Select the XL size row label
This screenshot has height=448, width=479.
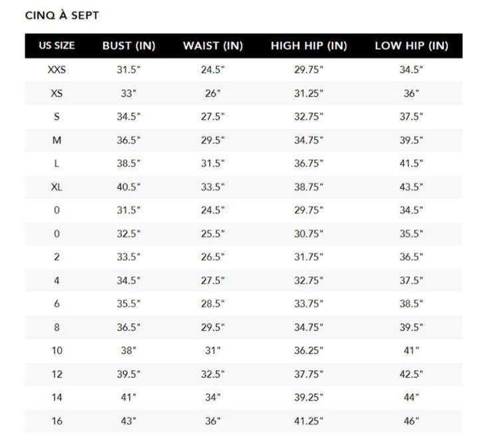pos(57,187)
